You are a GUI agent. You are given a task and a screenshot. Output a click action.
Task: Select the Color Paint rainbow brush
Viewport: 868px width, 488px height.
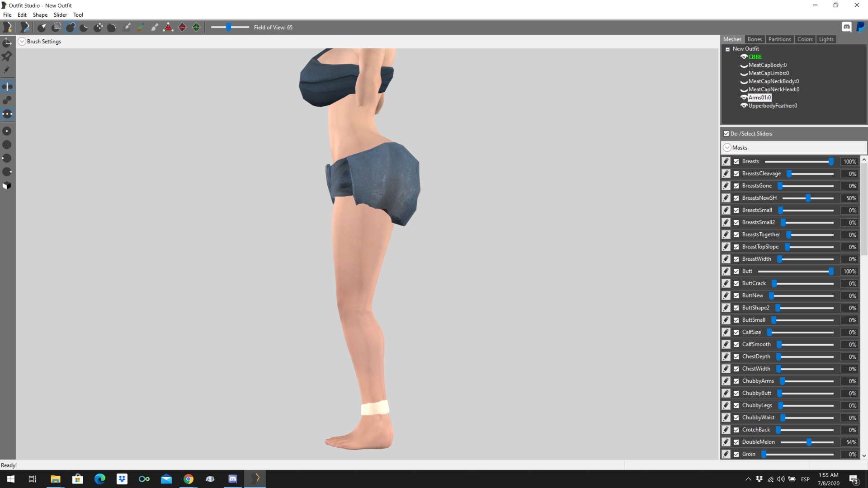point(141,28)
